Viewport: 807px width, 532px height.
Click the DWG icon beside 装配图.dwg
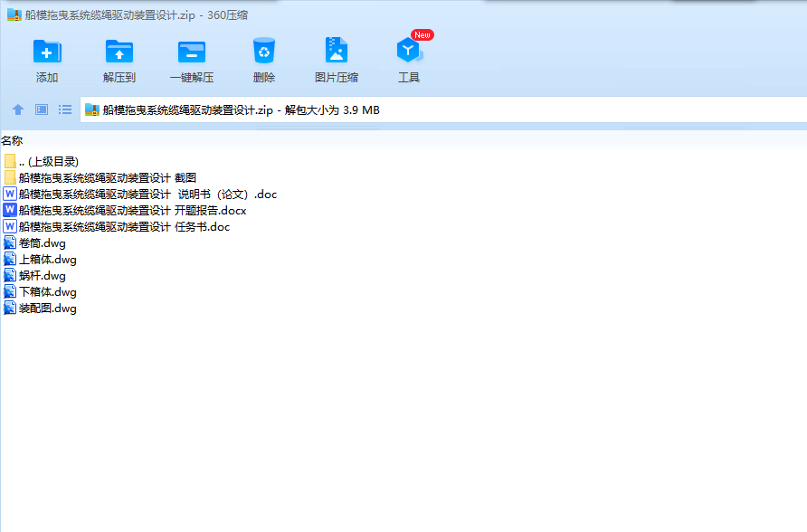click(x=10, y=309)
